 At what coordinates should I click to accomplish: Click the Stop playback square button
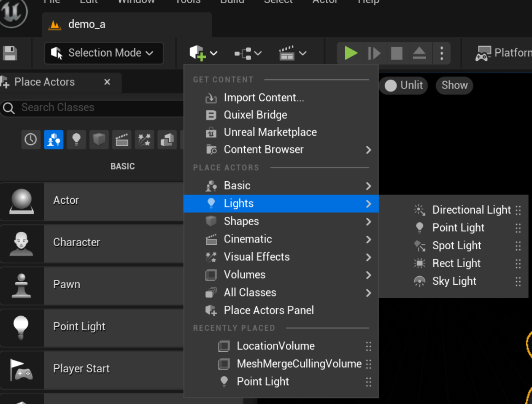point(396,53)
